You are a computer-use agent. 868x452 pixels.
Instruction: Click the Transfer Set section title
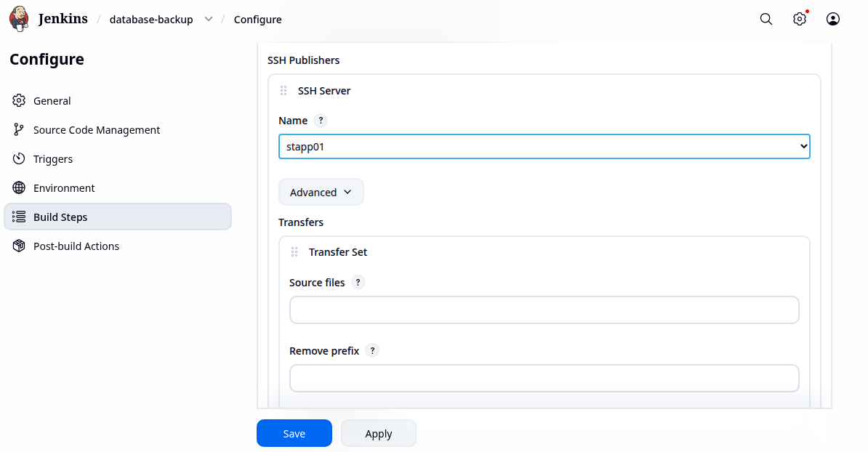[x=338, y=252]
